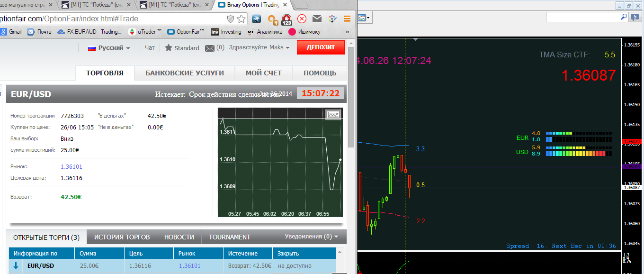Open the БАНКОВСКИЕ УСЛУГИ tab
Screen dimensions: 644x274
pyautogui.click(x=184, y=73)
